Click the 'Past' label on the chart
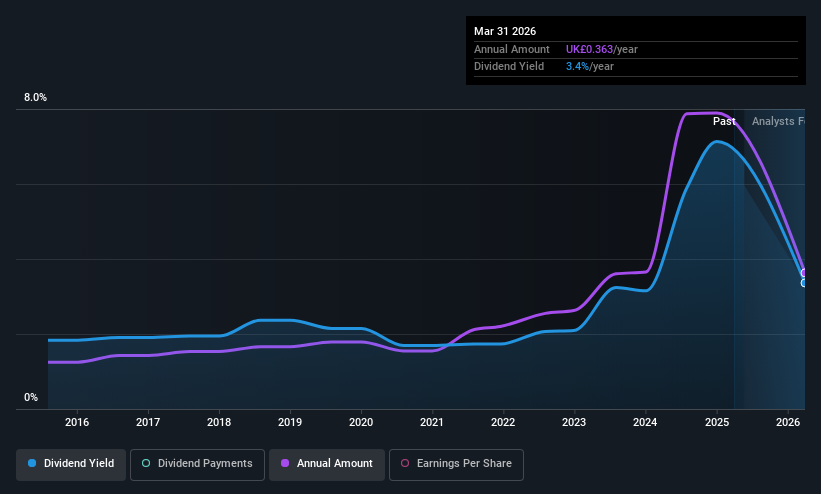This screenshot has height=494, width=821. pos(724,122)
